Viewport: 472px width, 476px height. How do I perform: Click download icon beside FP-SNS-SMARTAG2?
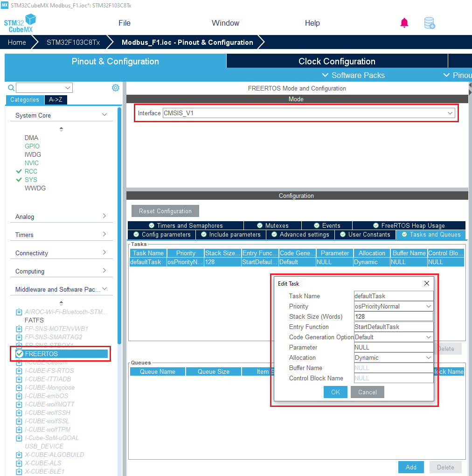[x=19, y=337]
